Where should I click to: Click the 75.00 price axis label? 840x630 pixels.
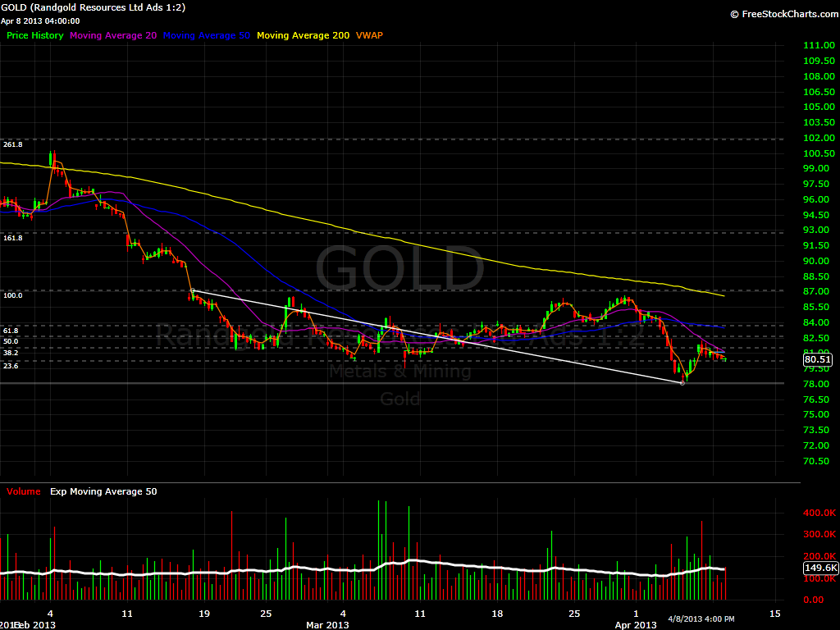coord(816,414)
